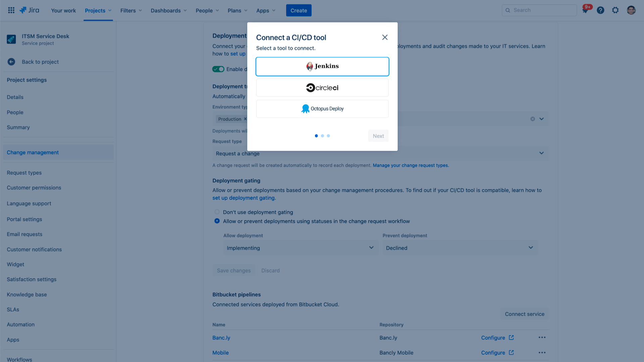The height and width of the screenshot is (362, 644).
Task: Select Allow or prevent deployments radio button
Action: (x=217, y=221)
